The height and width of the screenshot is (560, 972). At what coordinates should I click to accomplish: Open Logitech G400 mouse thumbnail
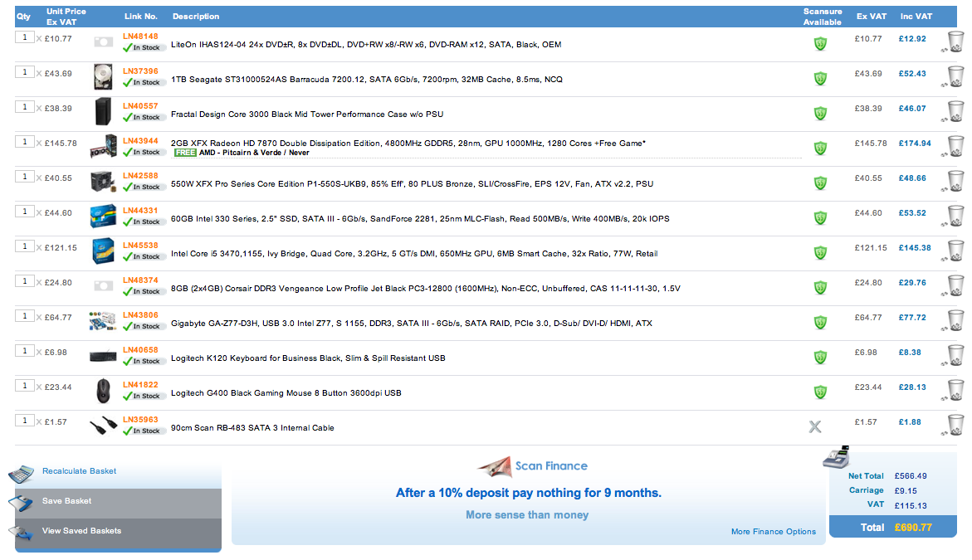tap(104, 391)
